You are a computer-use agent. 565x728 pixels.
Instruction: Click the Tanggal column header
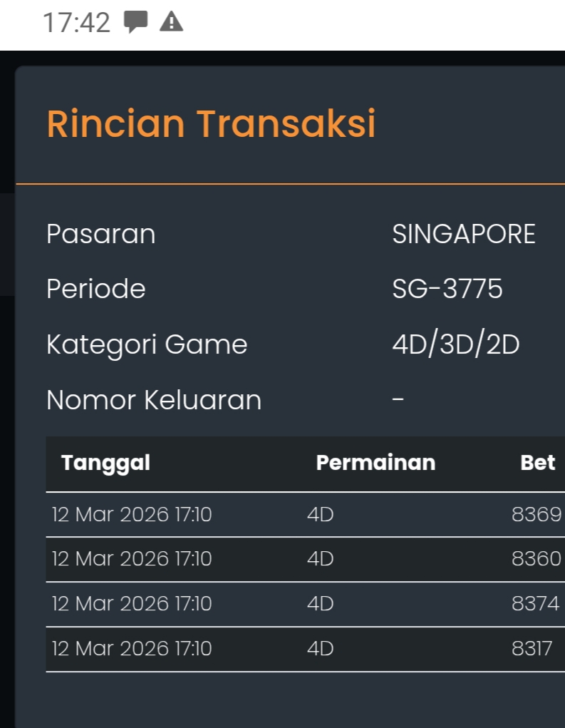point(105,463)
